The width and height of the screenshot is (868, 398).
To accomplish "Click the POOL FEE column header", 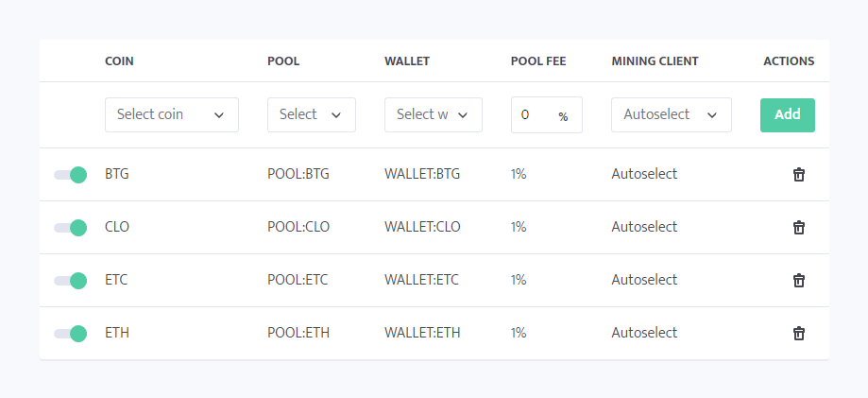I will [x=537, y=61].
